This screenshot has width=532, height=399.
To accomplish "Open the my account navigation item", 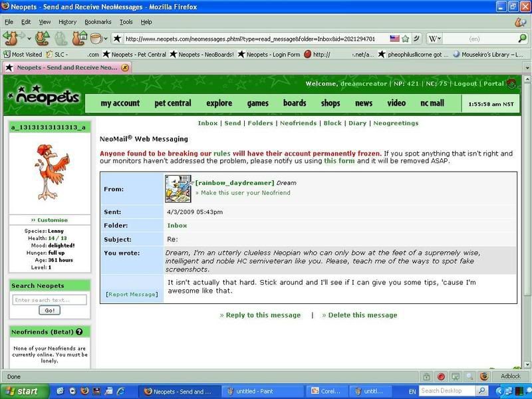I will point(120,103).
